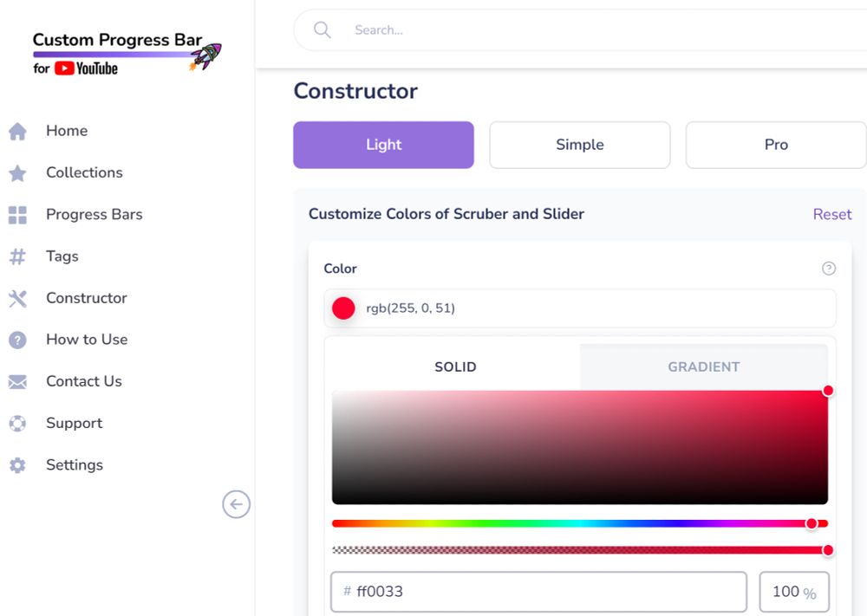
Task: Click the 100% opacity input
Action: (794, 592)
